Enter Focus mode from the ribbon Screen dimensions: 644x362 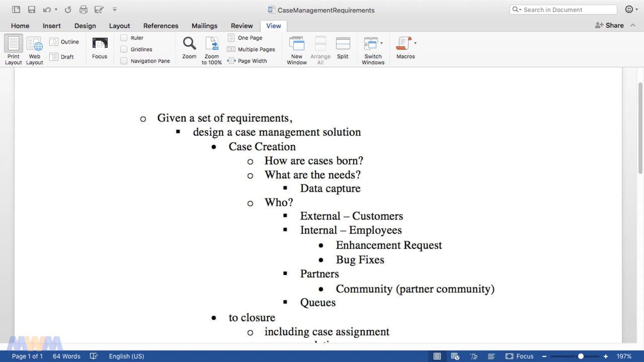pos(100,48)
